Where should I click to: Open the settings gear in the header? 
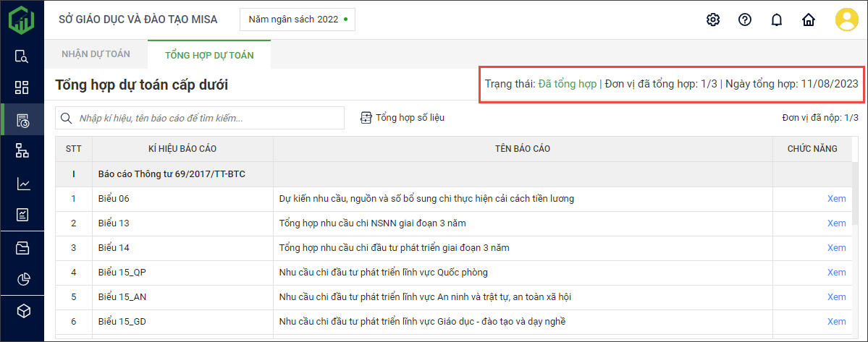coord(713,20)
